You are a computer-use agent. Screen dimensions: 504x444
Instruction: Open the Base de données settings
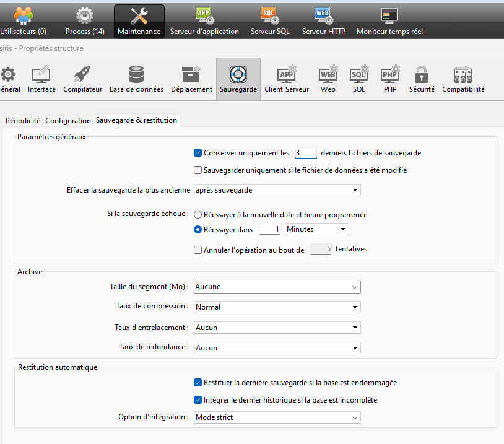(x=136, y=79)
